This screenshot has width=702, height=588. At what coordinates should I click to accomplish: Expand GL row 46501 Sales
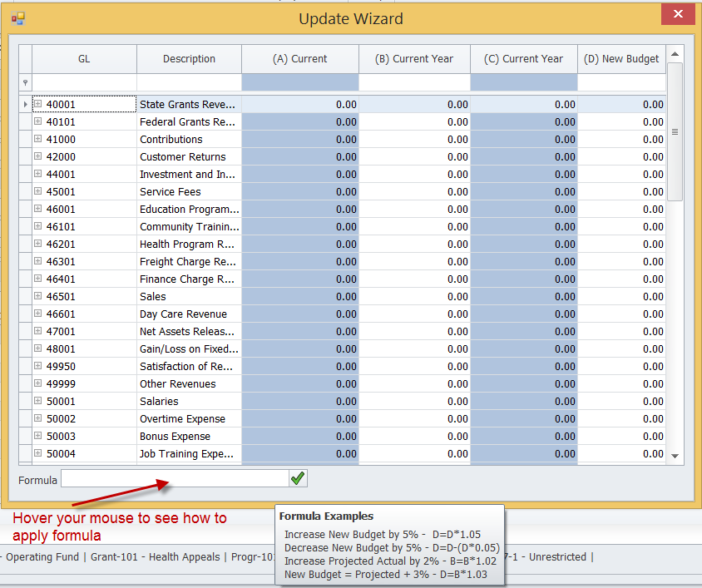click(38, 297)
